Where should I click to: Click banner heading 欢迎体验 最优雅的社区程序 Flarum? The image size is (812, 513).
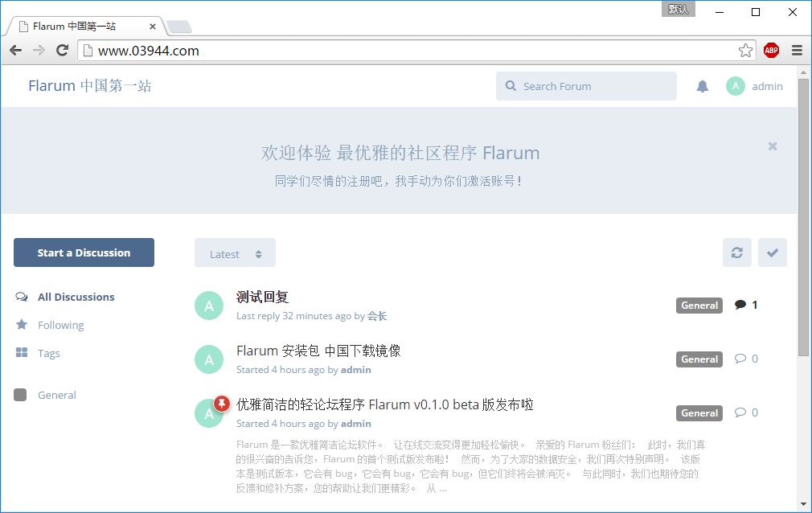point(400,153)
